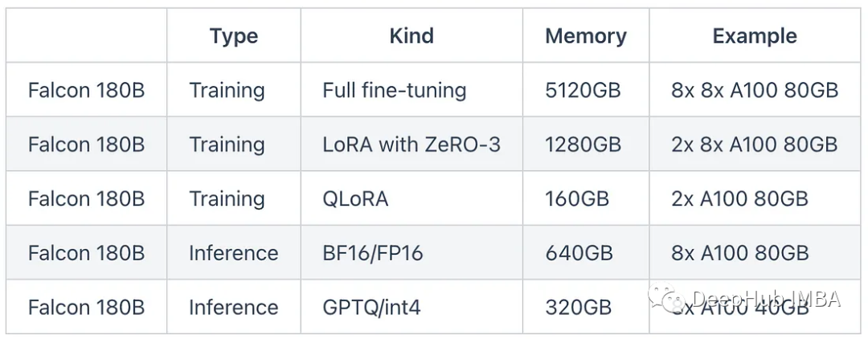868x339 pixels.
Task: Click the 640GB memory value
Action: pyautogui.click(x=579, y=253)
